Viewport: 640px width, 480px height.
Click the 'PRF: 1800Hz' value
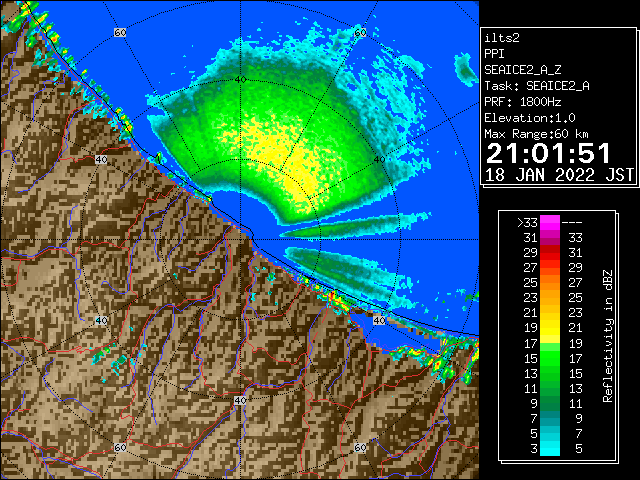click(x=522, y=102)
